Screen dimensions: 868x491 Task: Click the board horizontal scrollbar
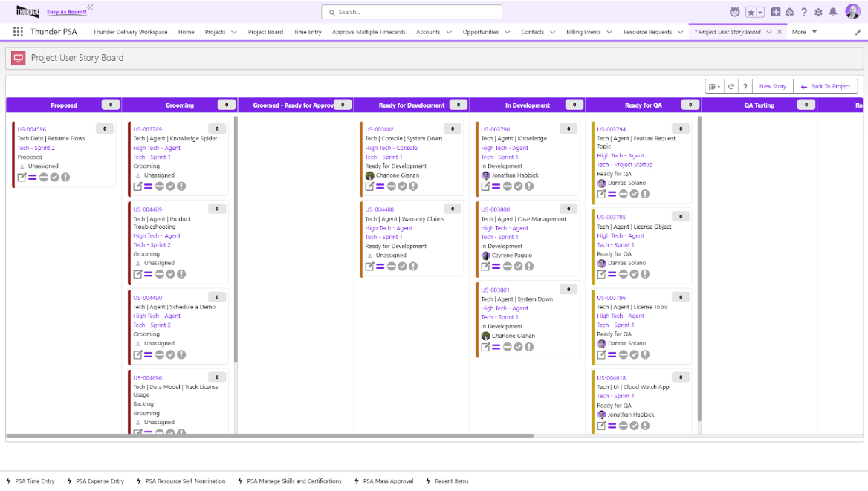tap(270, 435)
